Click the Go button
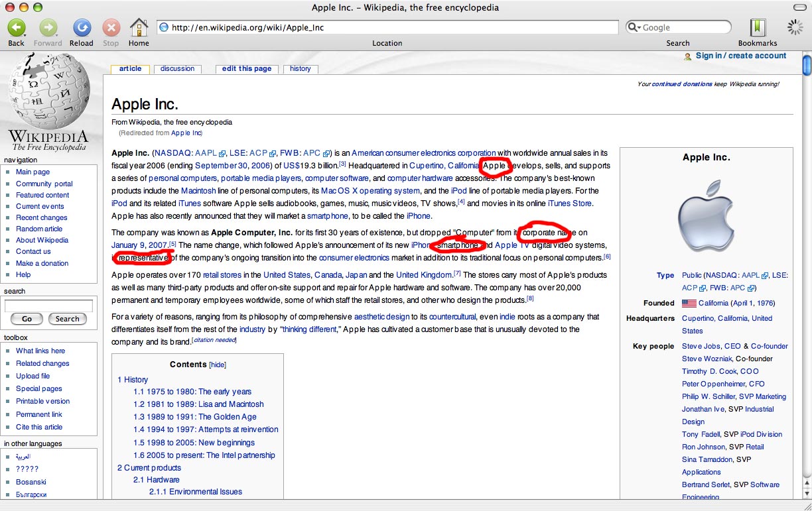The image size is (812, 511). tap(27, 319)
